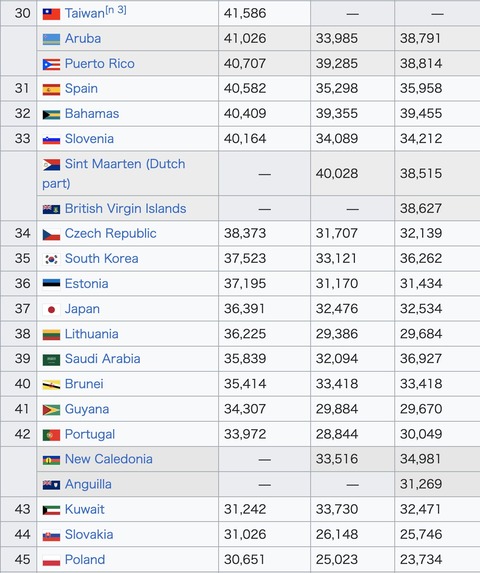Click the Japan flag icon
This screenshot has height=573, width=480.
51,310
